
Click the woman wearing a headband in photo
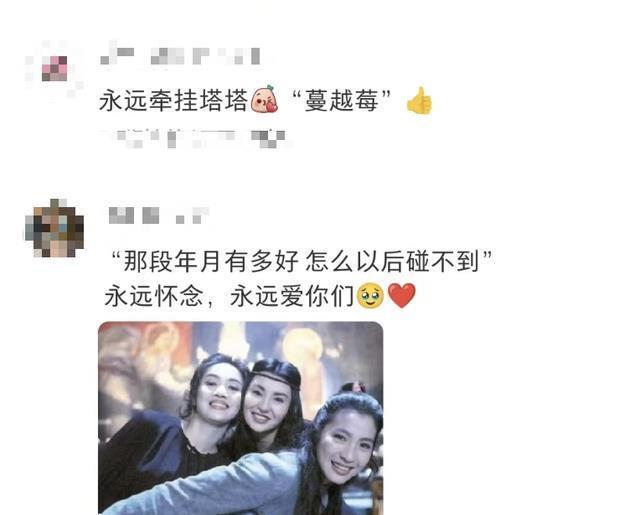pyautogui.click(x=270, y=404)
